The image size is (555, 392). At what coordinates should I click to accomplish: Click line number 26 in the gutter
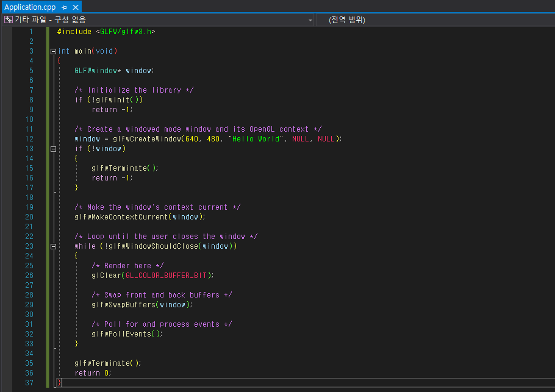29,276
